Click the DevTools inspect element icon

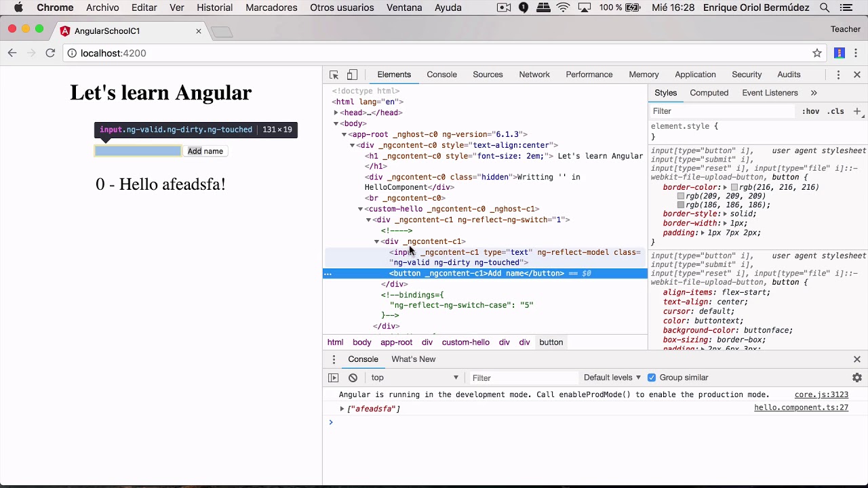coord(334,75)
